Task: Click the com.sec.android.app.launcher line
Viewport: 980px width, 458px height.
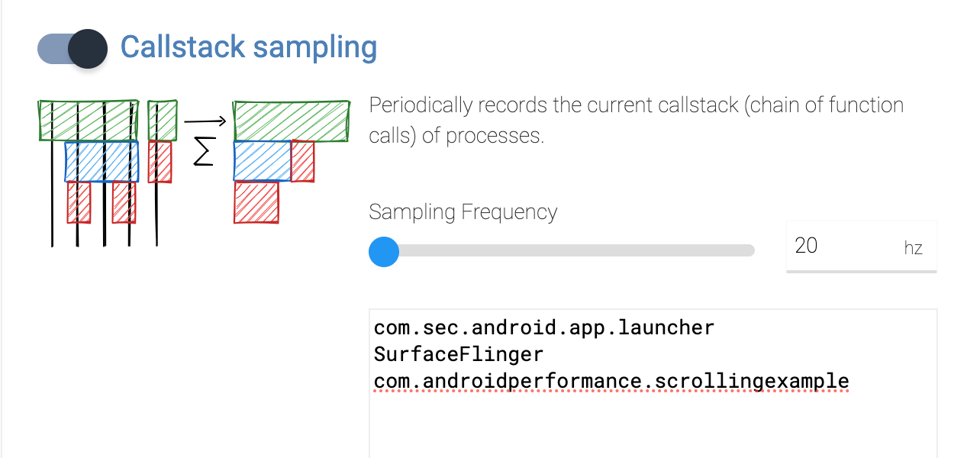Action: point(543,328)
